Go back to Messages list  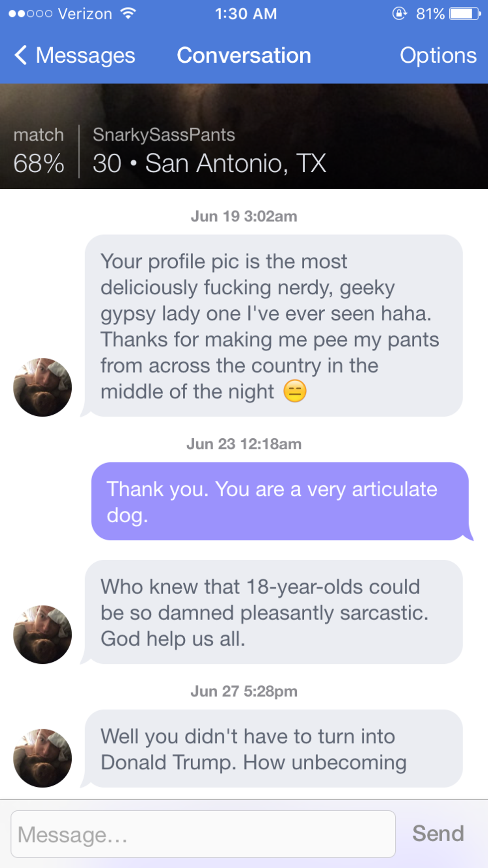click(85, 55)
